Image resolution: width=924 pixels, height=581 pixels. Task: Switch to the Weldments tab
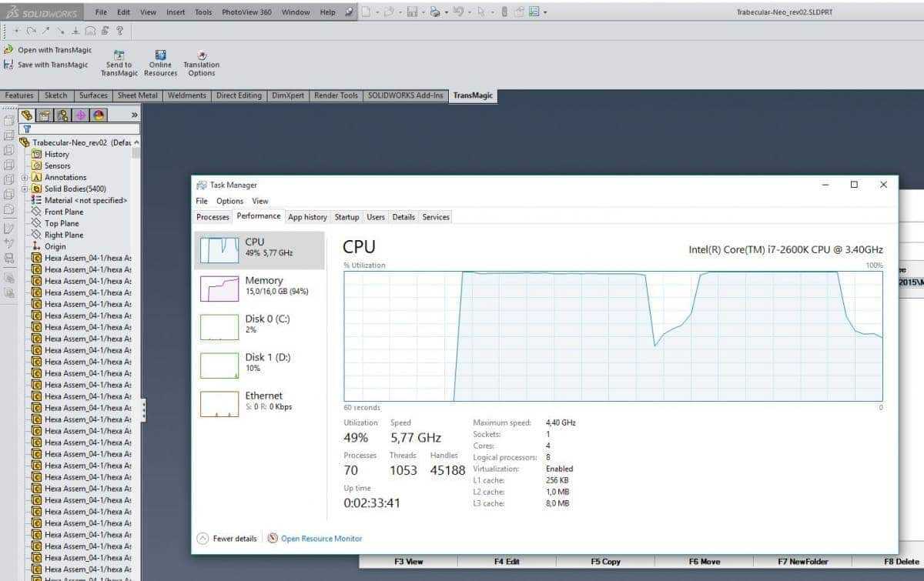187,95
